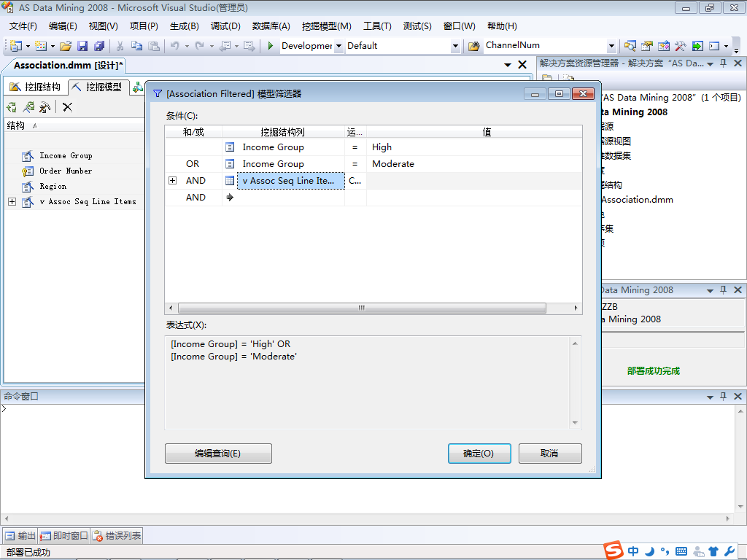Switch to the 即时窗口 bottom tab

click(x=64, y=536)
